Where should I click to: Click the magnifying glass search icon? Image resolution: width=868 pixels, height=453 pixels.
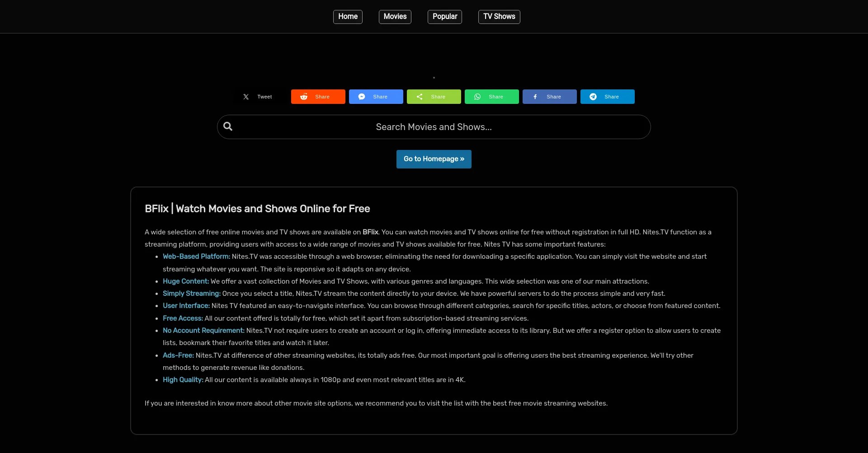228,126
